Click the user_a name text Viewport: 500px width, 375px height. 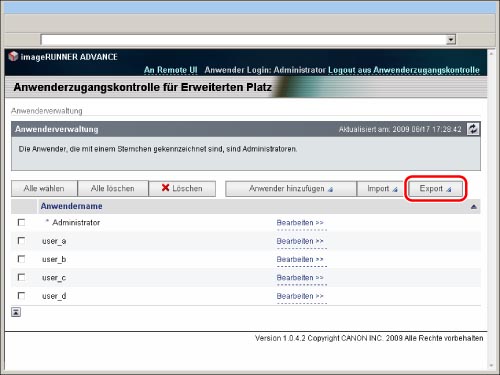coord(54,241)
